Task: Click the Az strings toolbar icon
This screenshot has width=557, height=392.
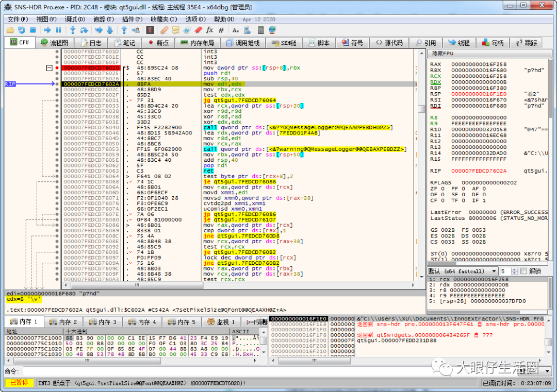Action: point(236,30)
